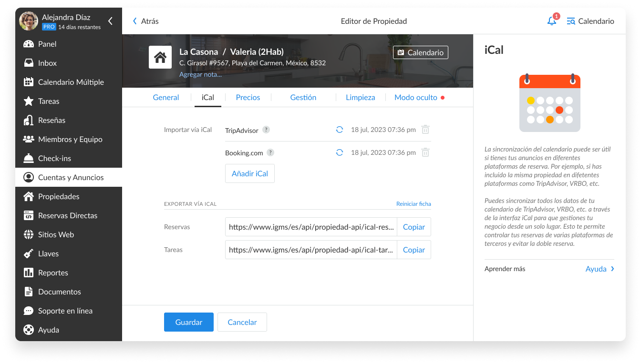Collapse the sidebar with the chevron

click(110, 21)
